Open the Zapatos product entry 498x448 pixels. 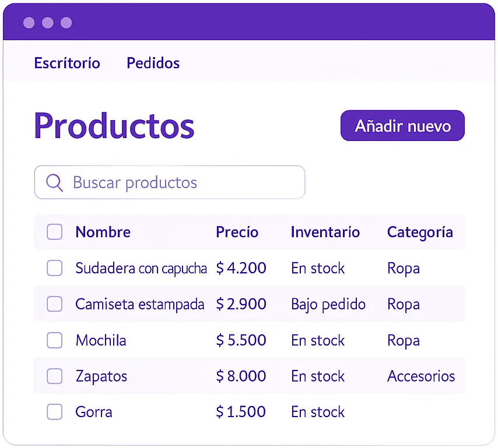pyautogui.click(x=101, y=376)
